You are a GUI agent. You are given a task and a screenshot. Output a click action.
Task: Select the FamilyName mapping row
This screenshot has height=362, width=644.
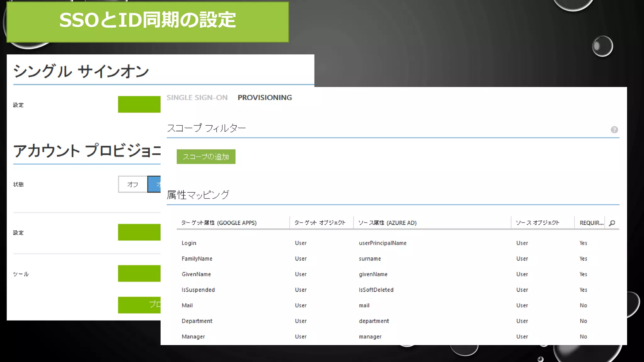click(x=197, y=259)
